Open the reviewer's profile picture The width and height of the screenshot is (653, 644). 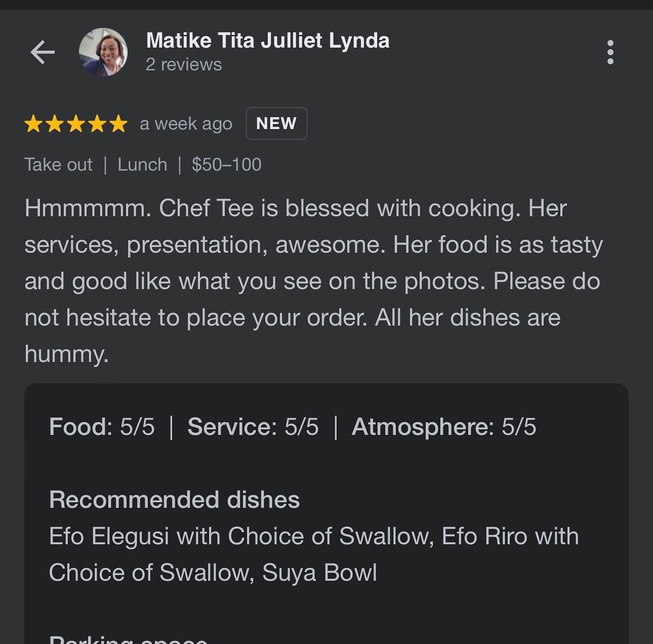click(103, 52)
